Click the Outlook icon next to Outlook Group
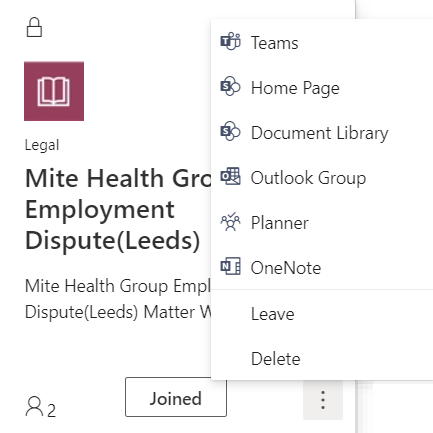433x433 pixels. point(230,176)
